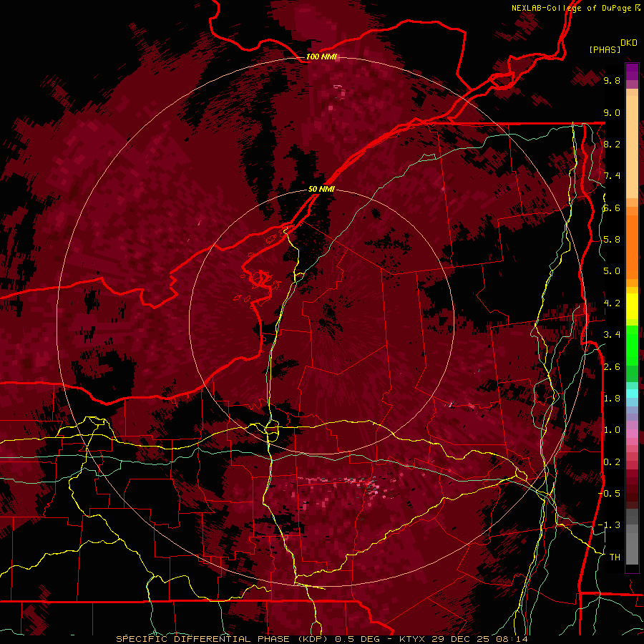Select the -0.5 legend value
Screen dimensions: 644x644
tap(610, 494)
